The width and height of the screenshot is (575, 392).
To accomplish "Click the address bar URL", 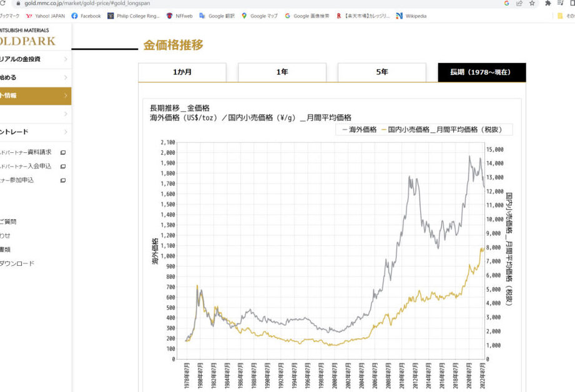I will pyautogui.click(x=87, y=3).
